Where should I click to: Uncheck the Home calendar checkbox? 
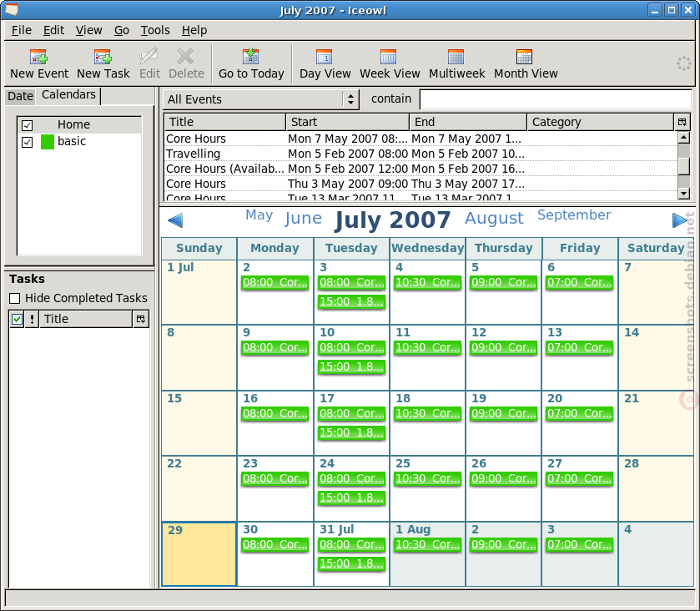pos(28,125)
